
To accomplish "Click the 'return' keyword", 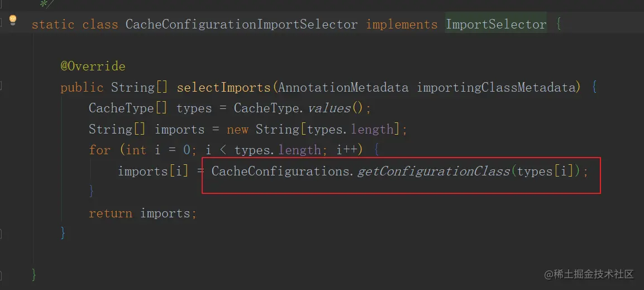I will [110, 213].
